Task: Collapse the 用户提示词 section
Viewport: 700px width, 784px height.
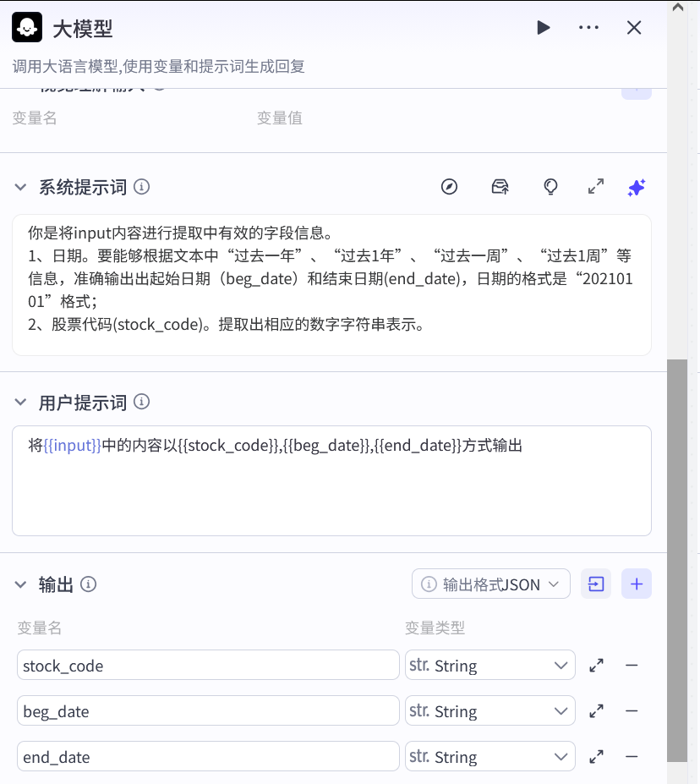Action: point(21,402)
